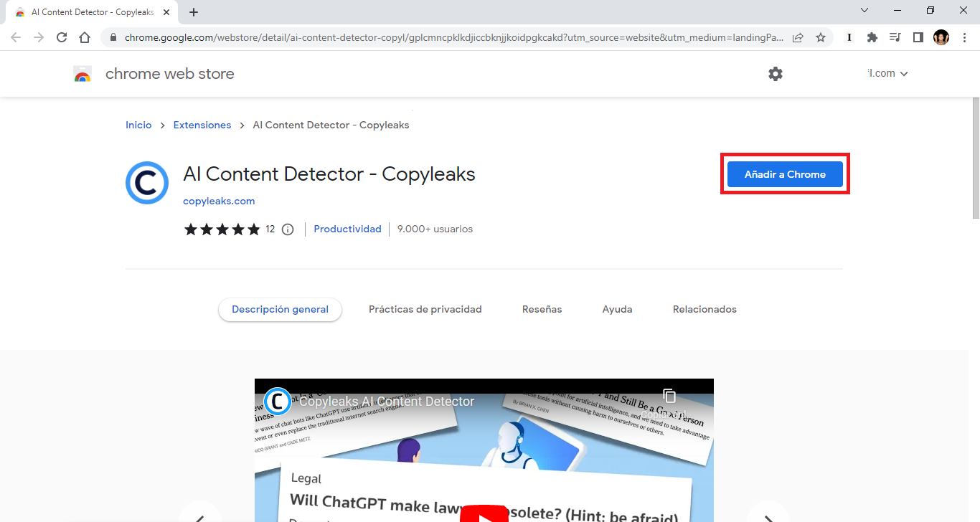The height and width of the screenshot is (522, 980).
Task: Select the Descripción general tab
Action: [280, 310]
